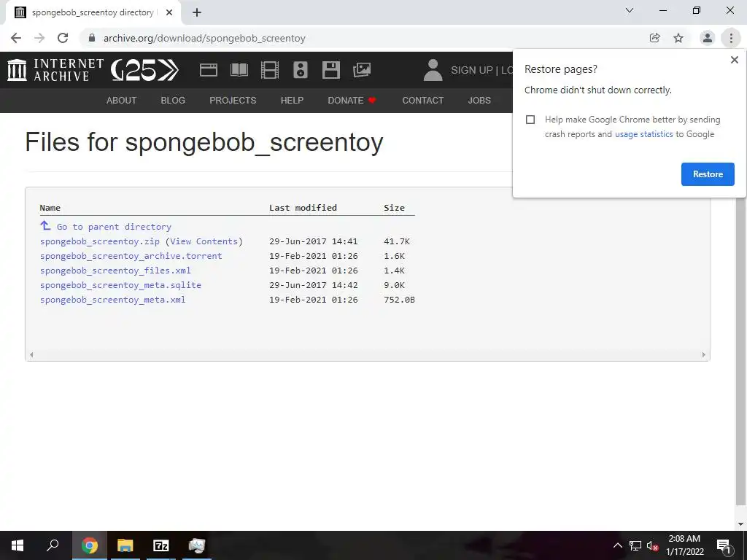Viewport: 747px width, 560px height.
Task: Click the Name column header
Action: [x=50, y=208]
